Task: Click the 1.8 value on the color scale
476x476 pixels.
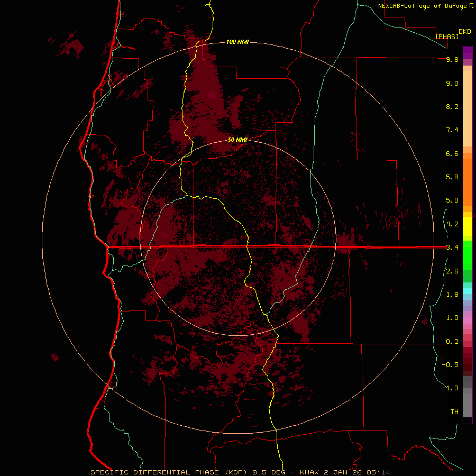Action: pyautogui.click(x=452, y=295)
